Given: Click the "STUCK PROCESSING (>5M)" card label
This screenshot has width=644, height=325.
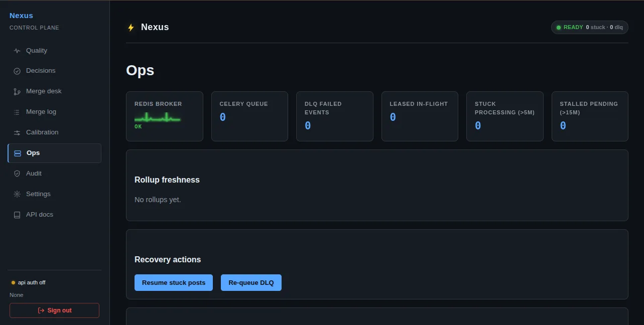Looking at the screenshot, I should [x=504, y=108].
